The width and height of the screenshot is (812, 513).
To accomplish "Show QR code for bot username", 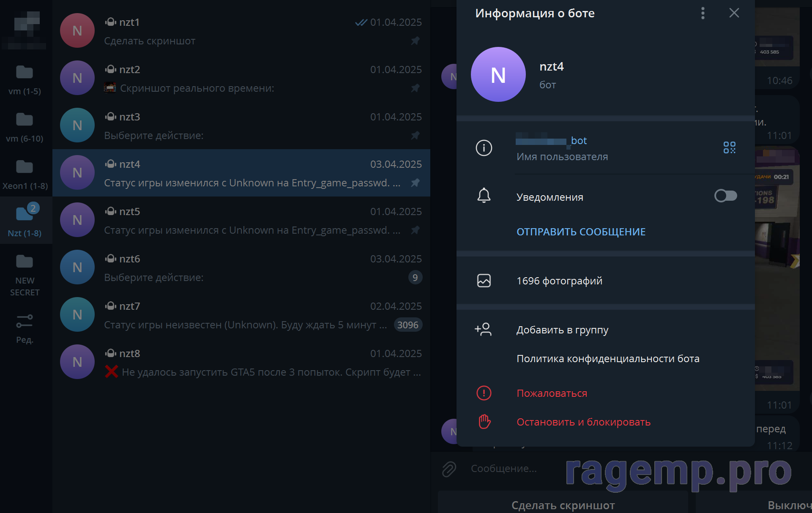I will (x=729, y=147).
